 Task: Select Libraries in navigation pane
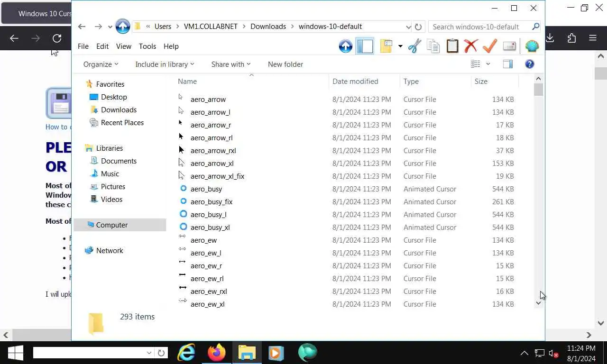(109, 148)
